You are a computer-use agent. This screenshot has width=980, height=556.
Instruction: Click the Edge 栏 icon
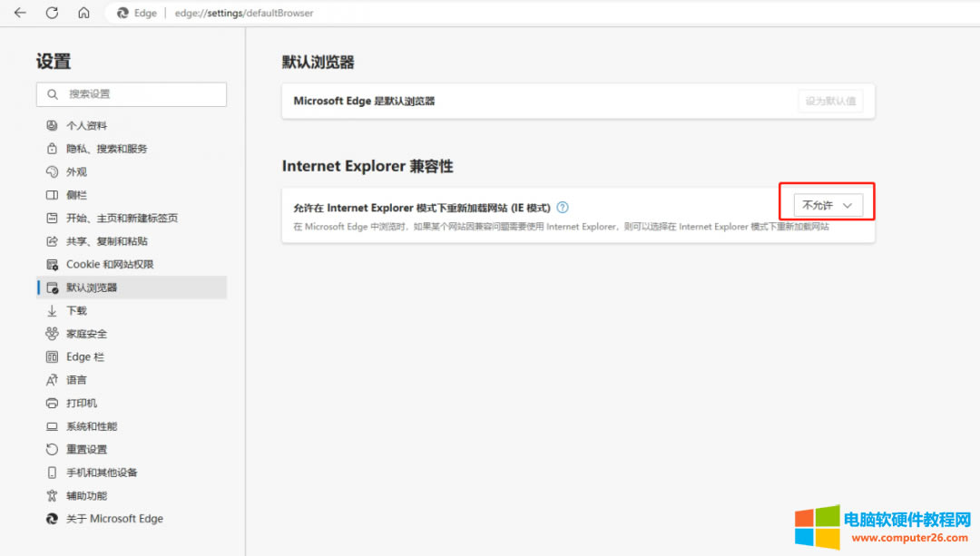click(52, 356)
